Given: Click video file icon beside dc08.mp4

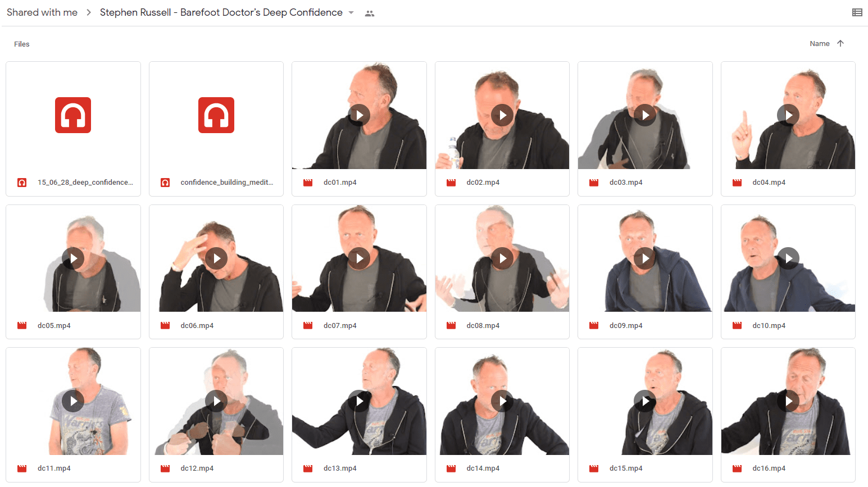Looking at the screenshot, I should (451, 325).
